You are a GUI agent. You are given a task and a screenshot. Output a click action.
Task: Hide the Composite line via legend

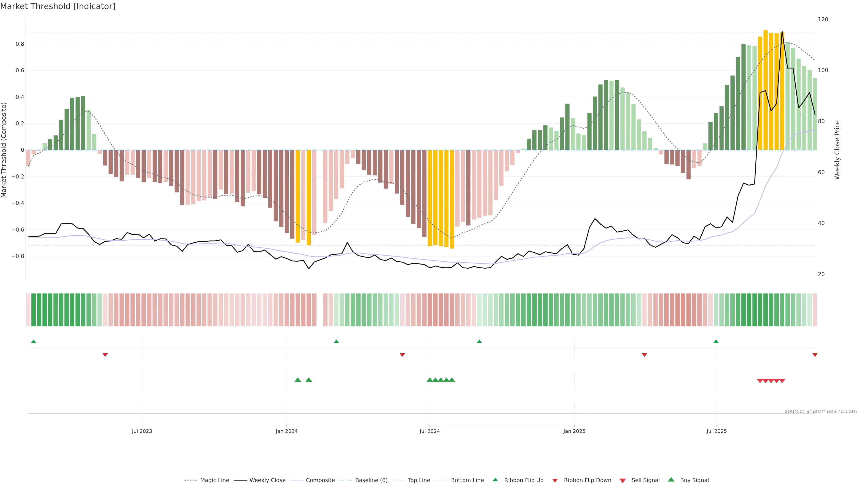pos(320,480)
